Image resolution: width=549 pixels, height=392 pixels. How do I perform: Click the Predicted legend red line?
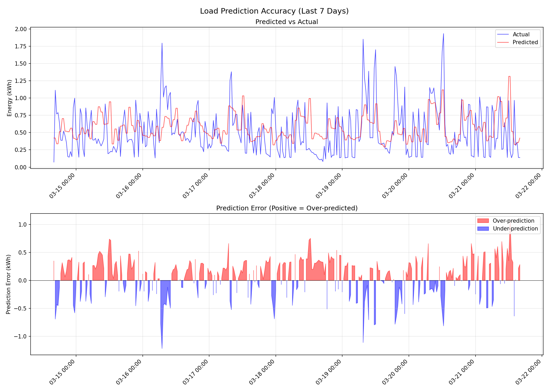point(503,42)
